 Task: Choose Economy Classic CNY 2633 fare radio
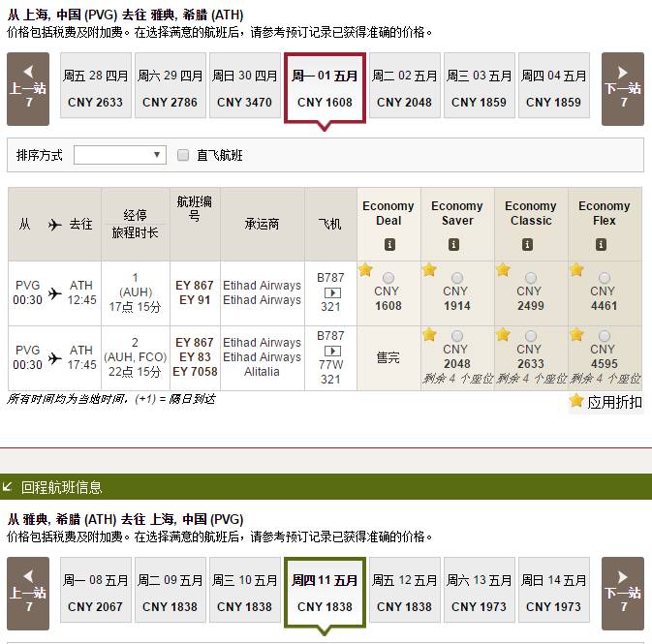pyautogui.click(x=531, y=335)
